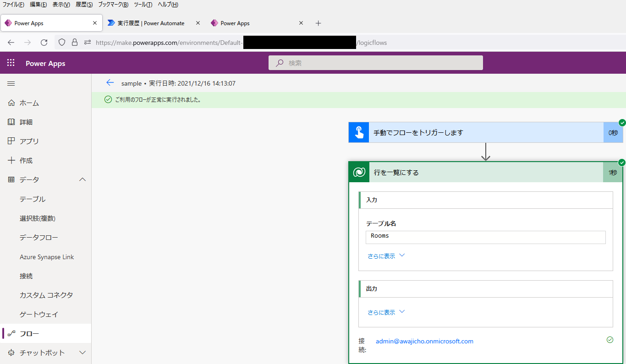The width and height of the screenshot is (626, 364).
Task: Open Azure Synapse Link in sidebar
Action: pos(46,257)
